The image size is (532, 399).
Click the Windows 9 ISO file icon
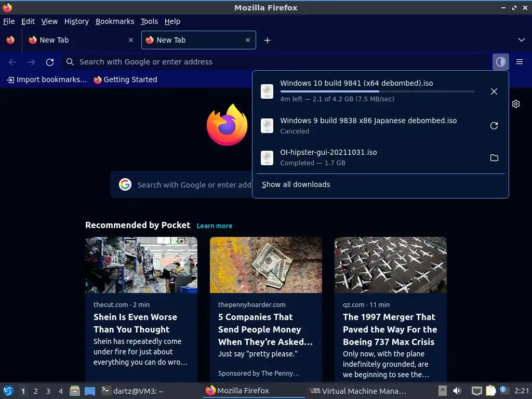[x=267, y=126]
